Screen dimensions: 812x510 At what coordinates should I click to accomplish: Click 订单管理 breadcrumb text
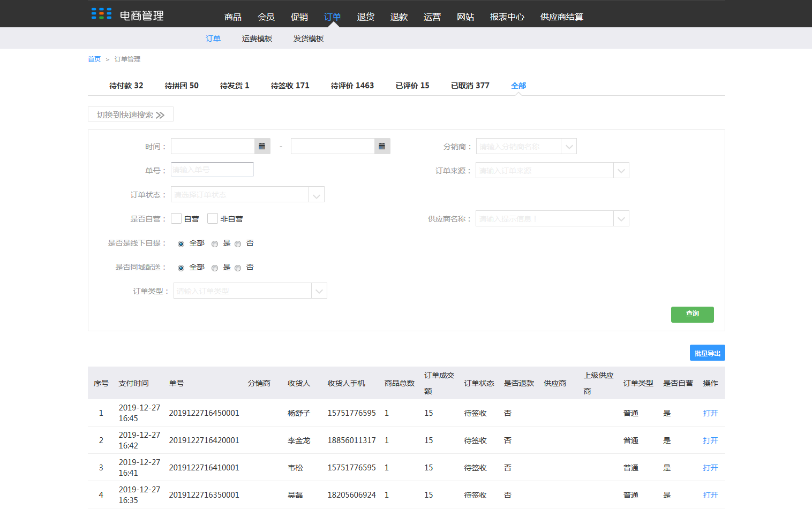coord(127,59)
